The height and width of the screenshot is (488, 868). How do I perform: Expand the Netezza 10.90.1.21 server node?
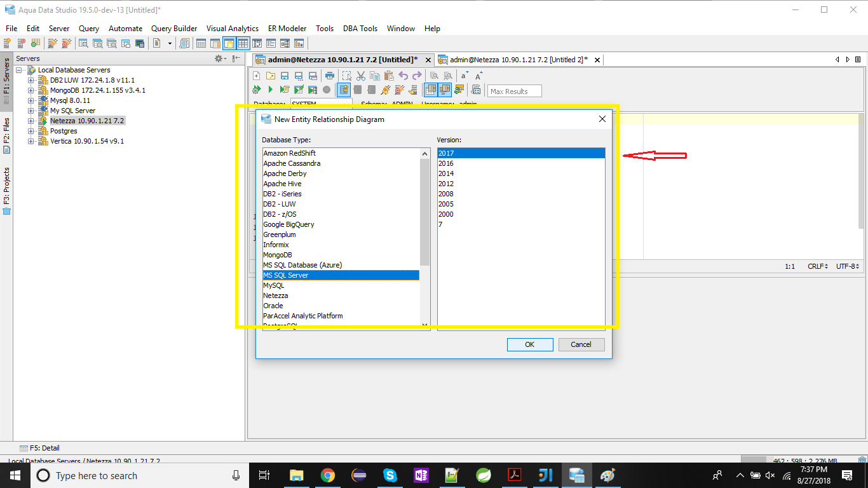click(31, 121)
